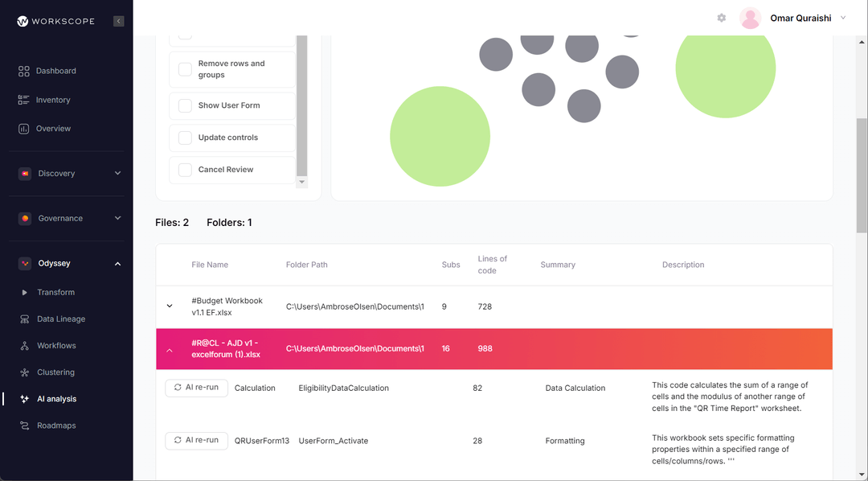Open Dashboard from the sidebar menu
The width and height of the screenshot is (868, 481).
point(23,70)
